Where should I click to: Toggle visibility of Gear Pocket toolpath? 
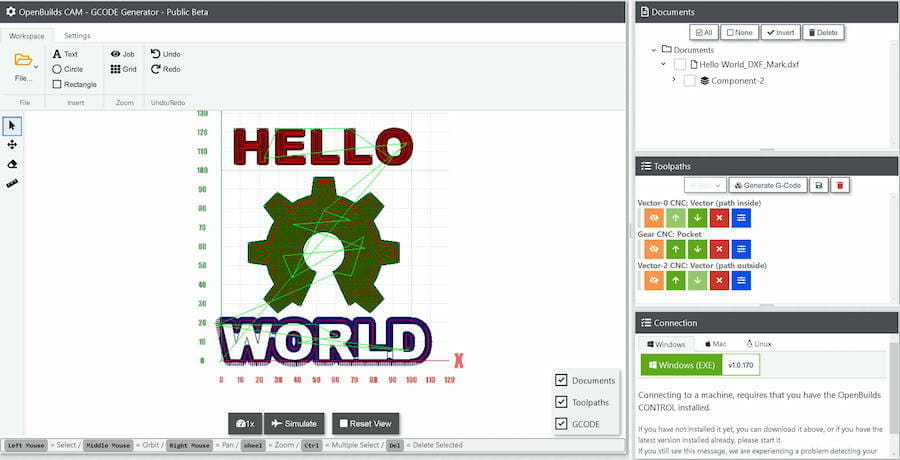[x=654, y=249]
